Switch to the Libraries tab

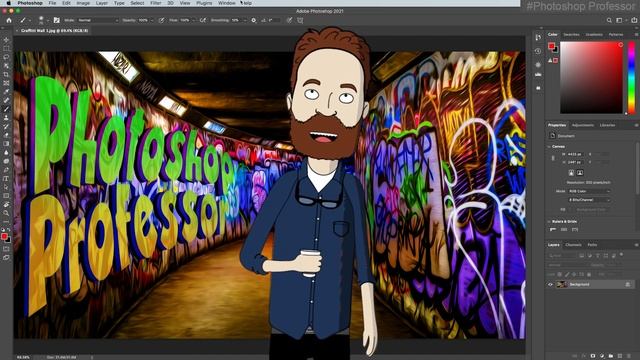point(607,125)
